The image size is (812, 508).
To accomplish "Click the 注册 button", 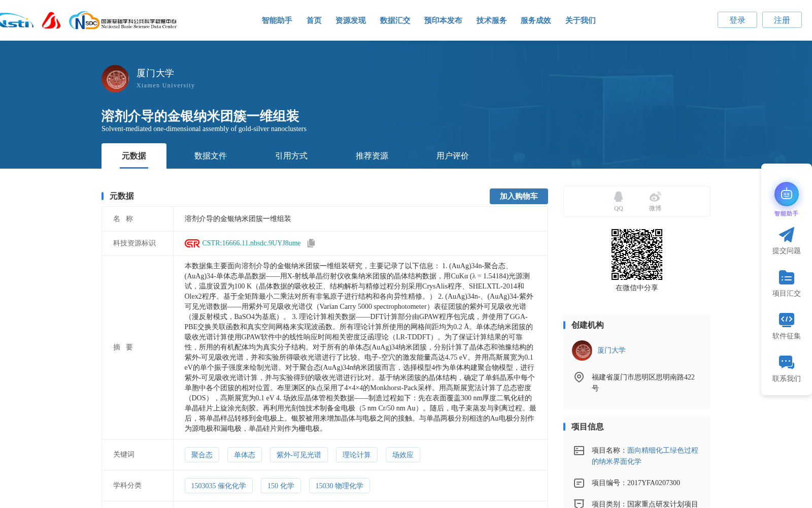I will click(x=782, y=20).
